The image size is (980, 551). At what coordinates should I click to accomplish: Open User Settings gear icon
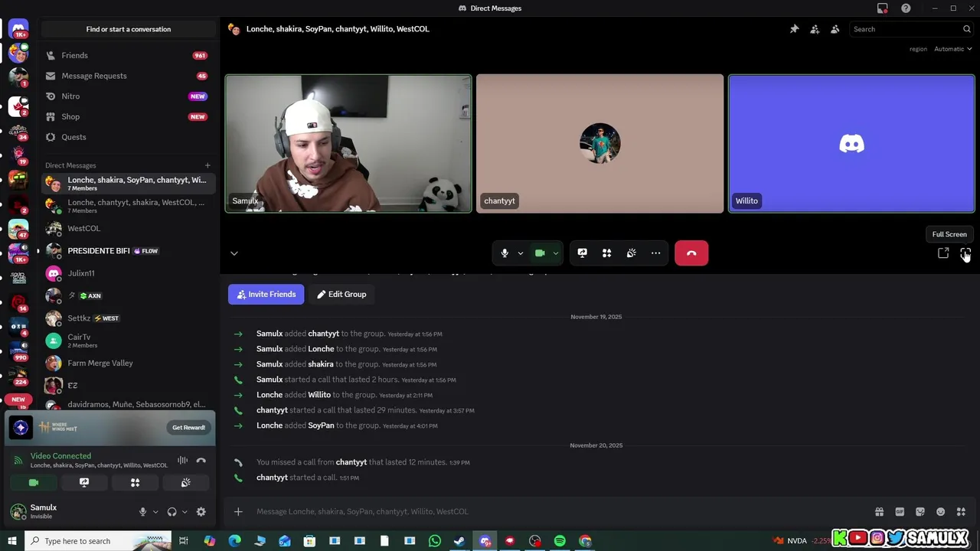(x=201, y=512)
